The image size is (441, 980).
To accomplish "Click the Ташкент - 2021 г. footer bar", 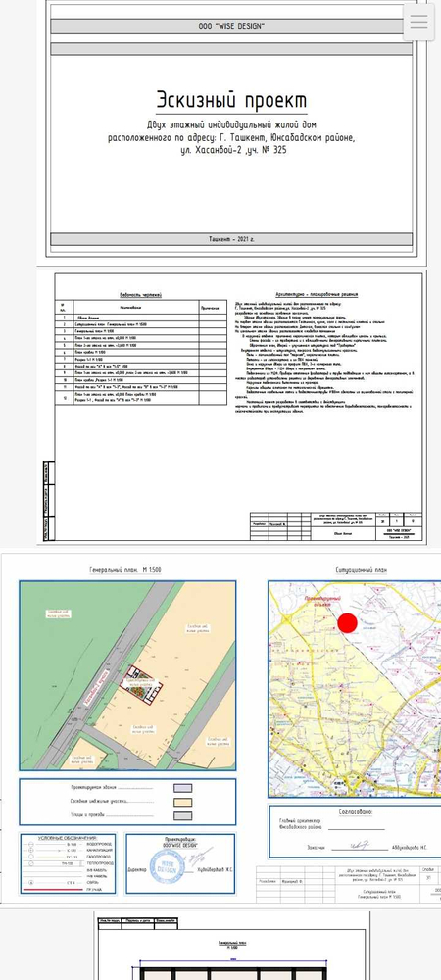I will click(231, 239).
